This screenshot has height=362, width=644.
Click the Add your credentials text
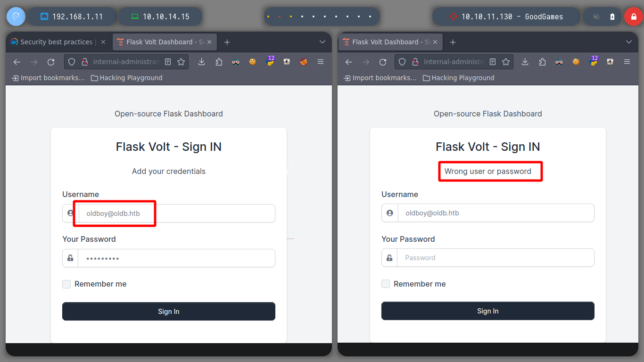coord(169,171)
